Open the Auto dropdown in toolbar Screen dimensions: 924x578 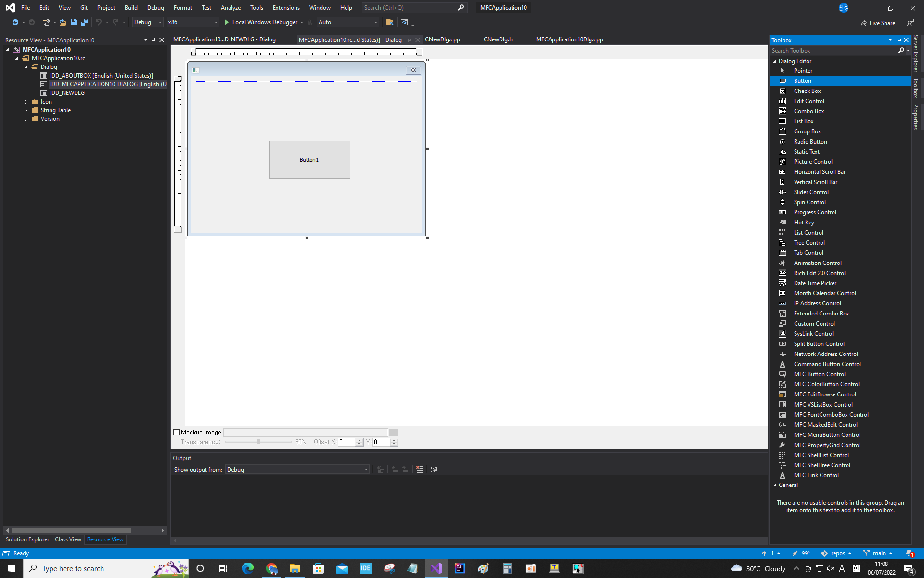(x=348, y=22)
